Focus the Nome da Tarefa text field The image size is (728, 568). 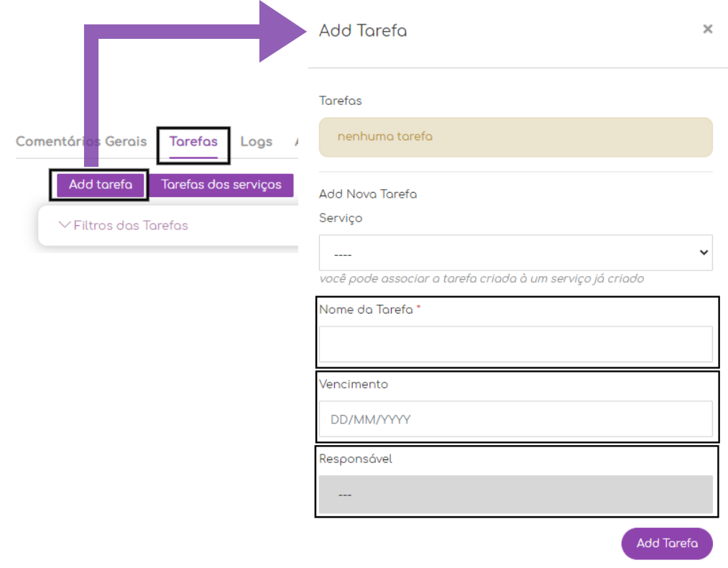click(515, 344)
